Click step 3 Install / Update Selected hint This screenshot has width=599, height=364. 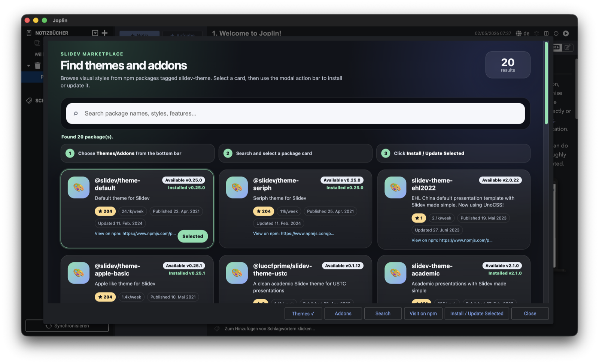coord(453,153)
